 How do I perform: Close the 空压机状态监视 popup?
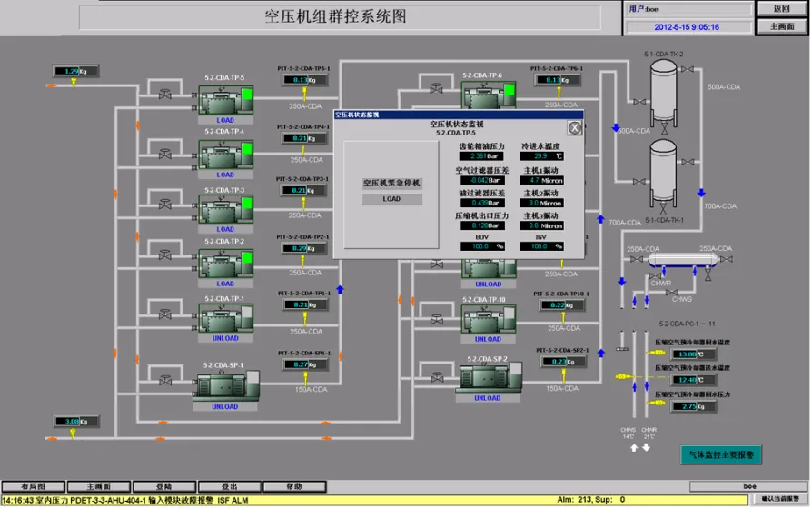(574, 128)
